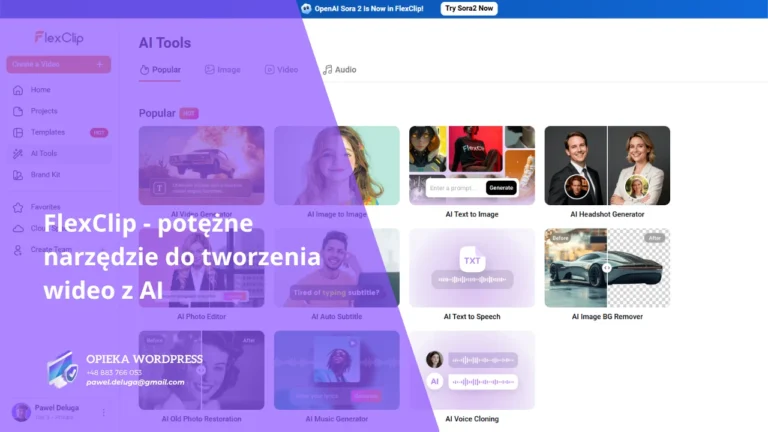Click the AI Tools page heading
The height and width of the screenshot is (432, 768).
click(x=165, y=43)
